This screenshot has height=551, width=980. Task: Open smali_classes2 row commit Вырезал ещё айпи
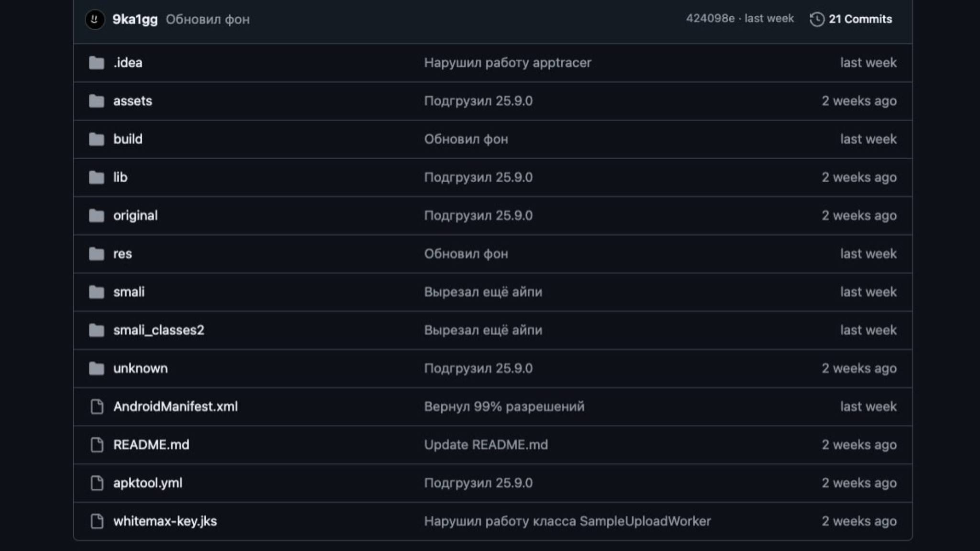(x=483, y=330)
